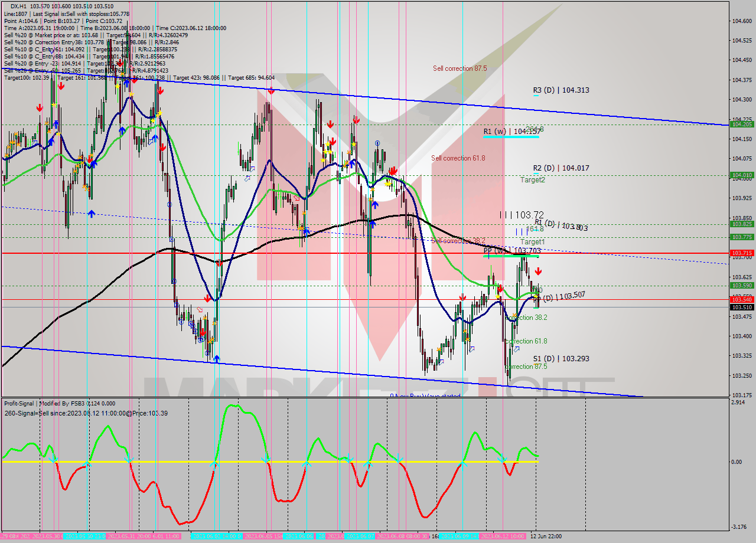Click the '12 Jun 22:00' time axis label
This screenshot has height=543, width=756.
pyautogui.click(x=545, y=537)
